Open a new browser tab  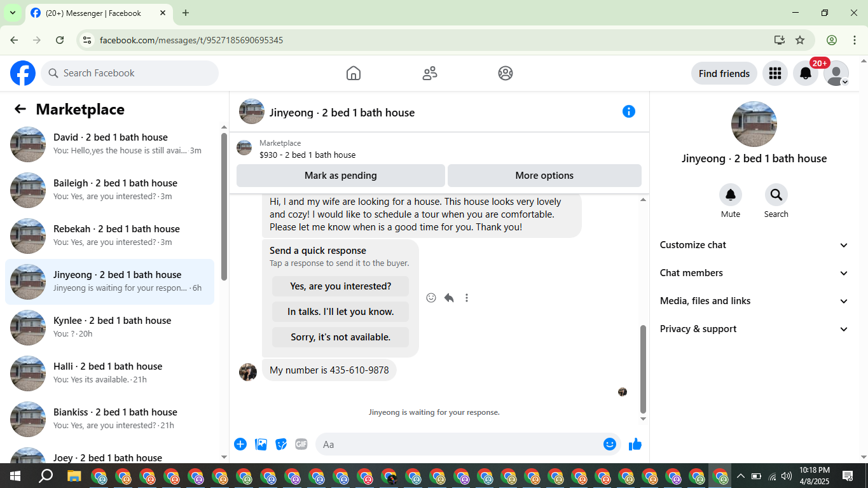pyautogui.click(x=186, y=13)
